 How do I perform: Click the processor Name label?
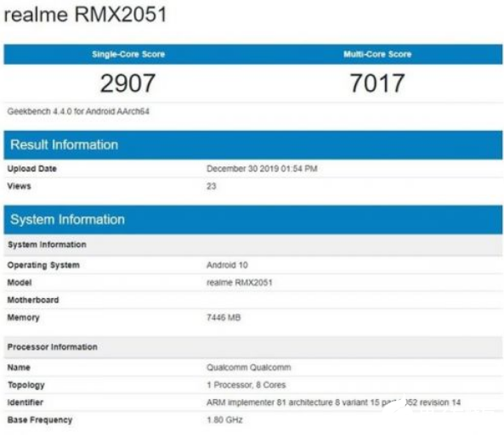pyautogui.click(x=19, y=368)
